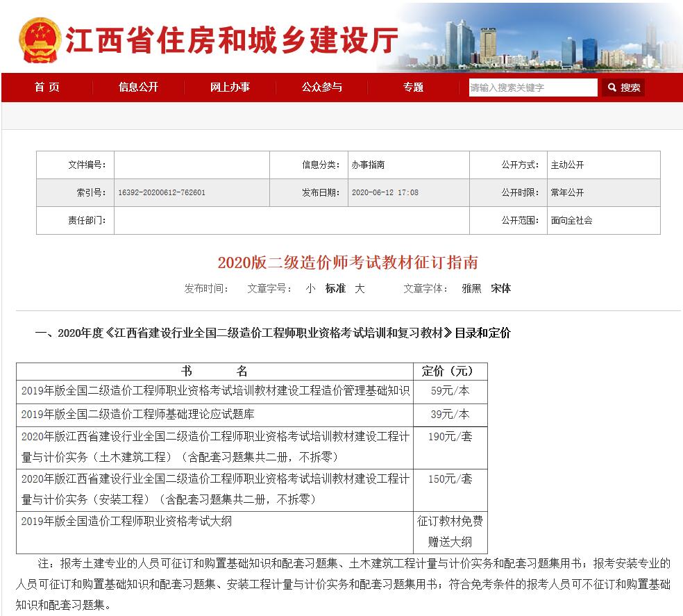
Task: Set article font size to 标准
Action: click(x=335, y=289)
